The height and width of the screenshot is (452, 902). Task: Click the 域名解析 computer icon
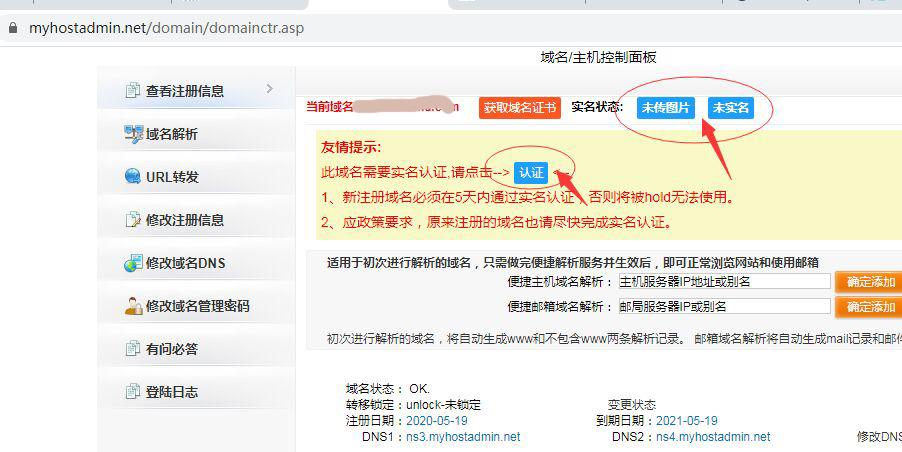[x=133, y=133]
